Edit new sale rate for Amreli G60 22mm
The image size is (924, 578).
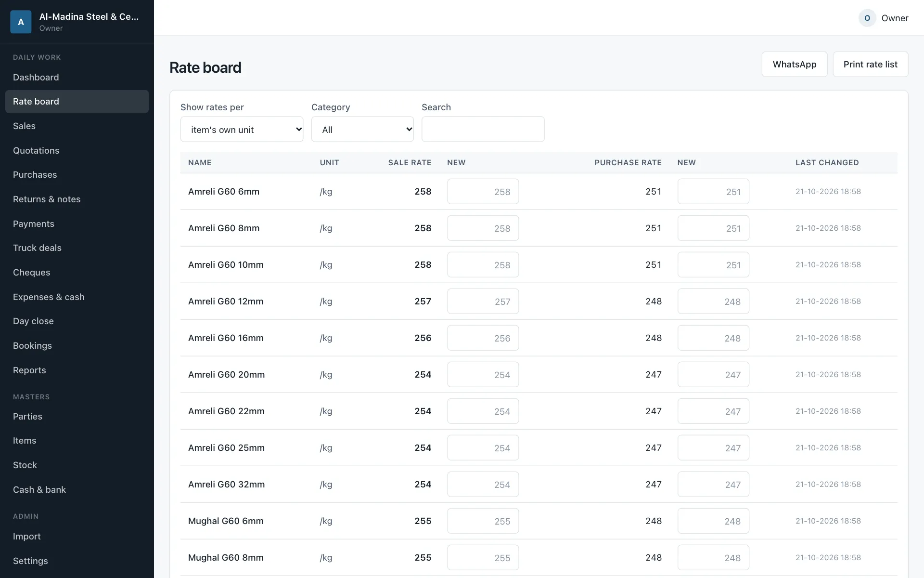click(483, 411)
